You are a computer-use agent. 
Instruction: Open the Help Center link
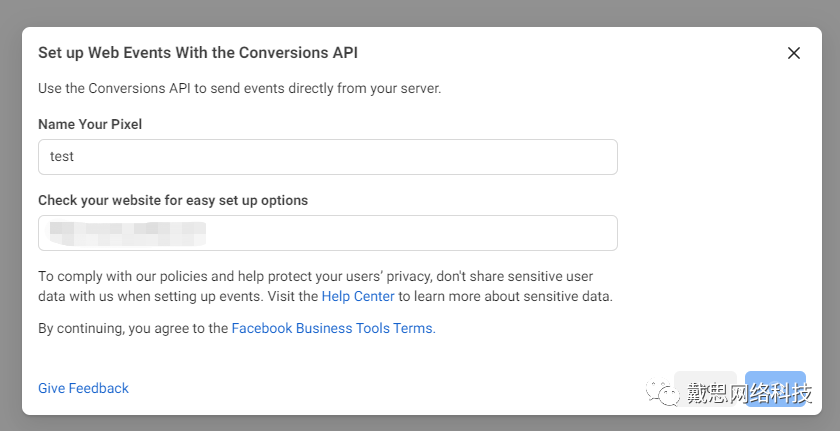358,296
